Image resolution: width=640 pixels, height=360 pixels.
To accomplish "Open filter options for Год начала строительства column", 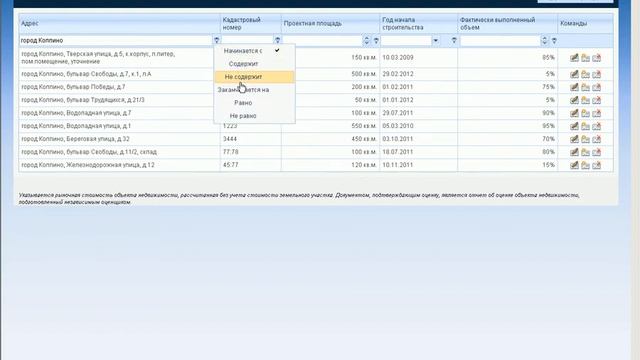I will click(x=454, y=40).
